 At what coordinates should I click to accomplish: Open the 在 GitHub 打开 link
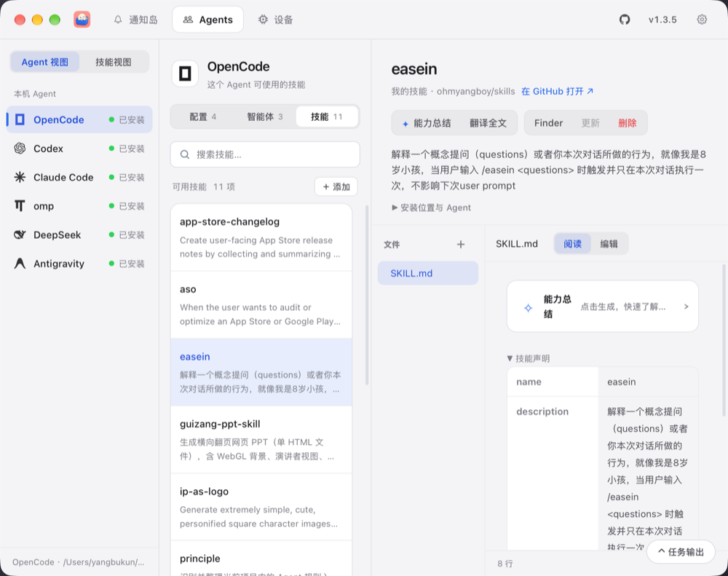click(557, 92)
